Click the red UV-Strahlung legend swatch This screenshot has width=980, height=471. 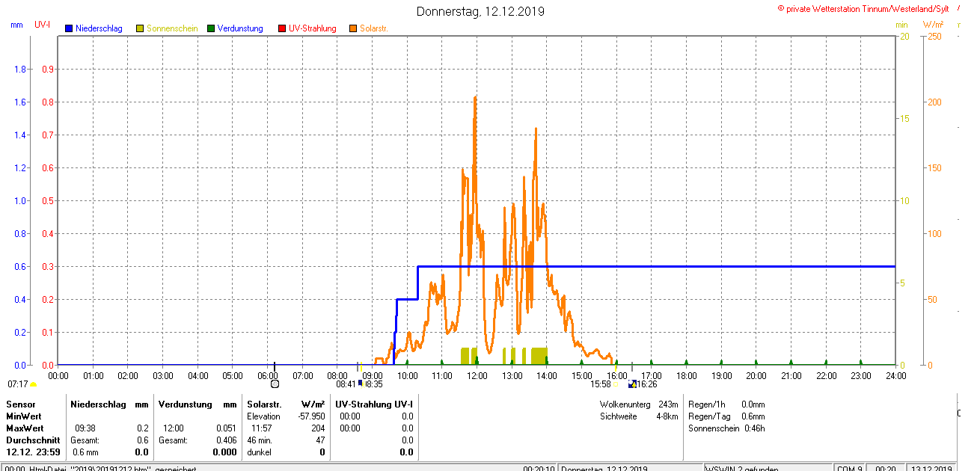click(282, 28)
